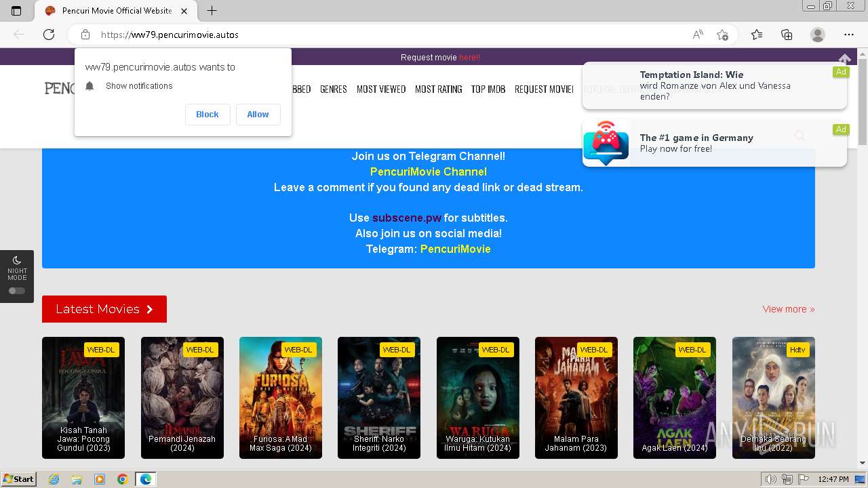
Task: Open Google Chrome from taskbar
Action: coord(122,479)
